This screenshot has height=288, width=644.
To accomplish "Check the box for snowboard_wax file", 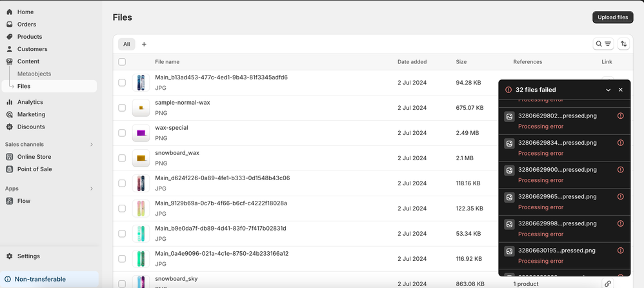I will click(122, 158).
